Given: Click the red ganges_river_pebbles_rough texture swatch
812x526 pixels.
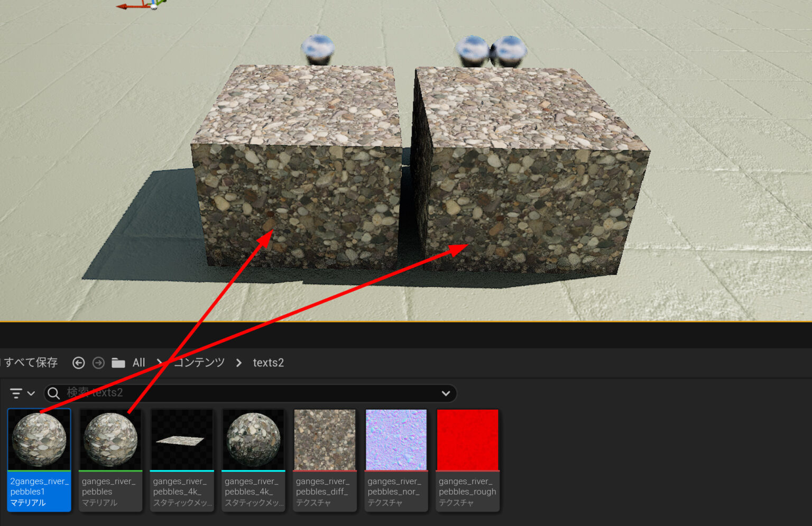Looking at the screenshot, I should [467, 439].
